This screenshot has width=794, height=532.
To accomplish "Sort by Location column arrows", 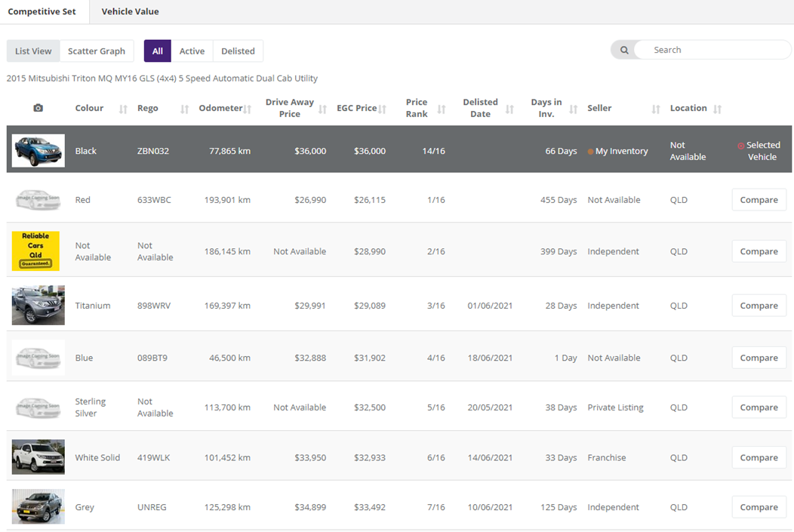I will point(717,109).
